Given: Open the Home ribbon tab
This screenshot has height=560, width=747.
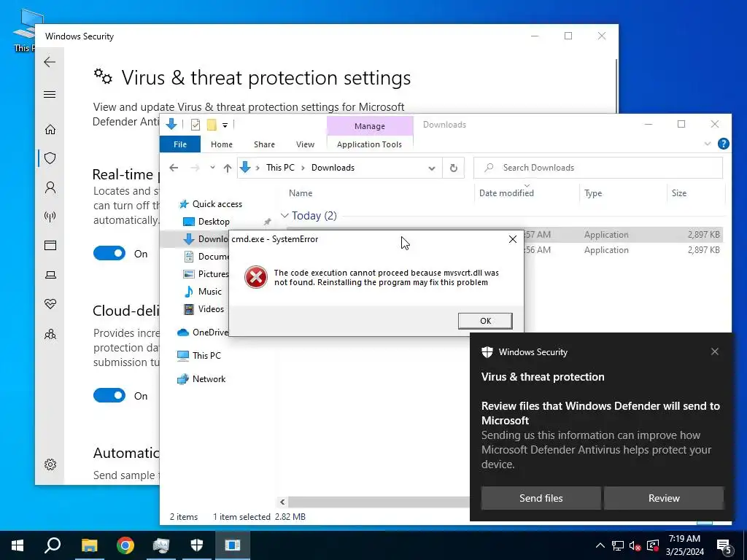Looking at the screenshot, I should [222, 144].
